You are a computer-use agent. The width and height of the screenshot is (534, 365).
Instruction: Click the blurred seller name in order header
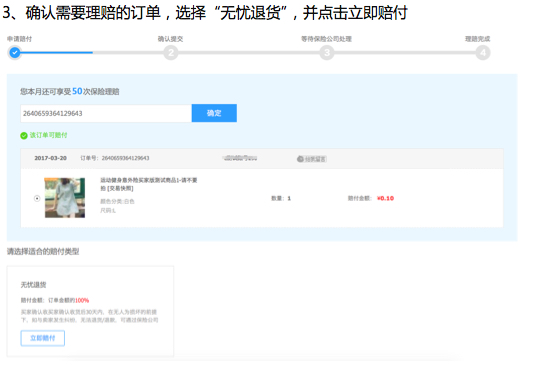pos(240,158)
